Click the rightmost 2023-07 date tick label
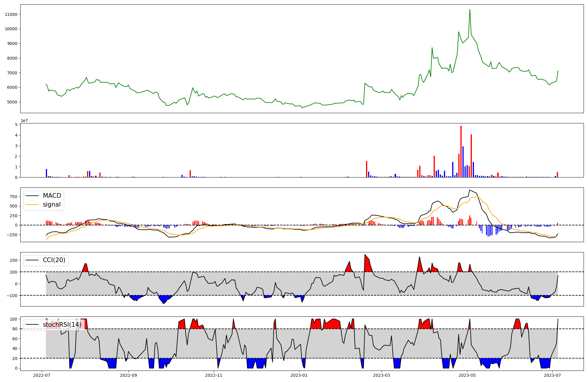The height and width of the screenshot is (382, 588). 552,375
